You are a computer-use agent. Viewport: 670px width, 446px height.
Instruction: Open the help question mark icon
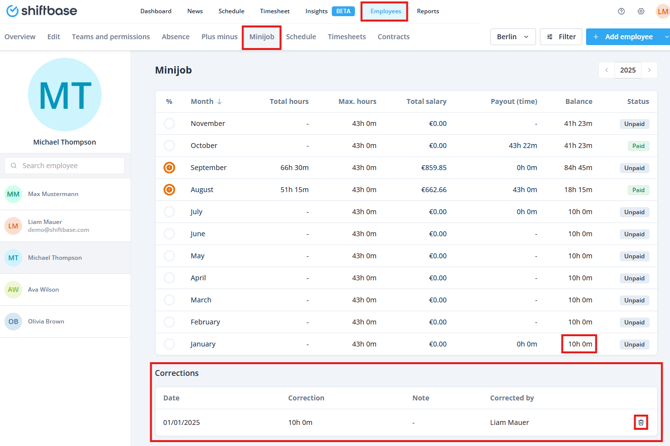pos(621,12)
